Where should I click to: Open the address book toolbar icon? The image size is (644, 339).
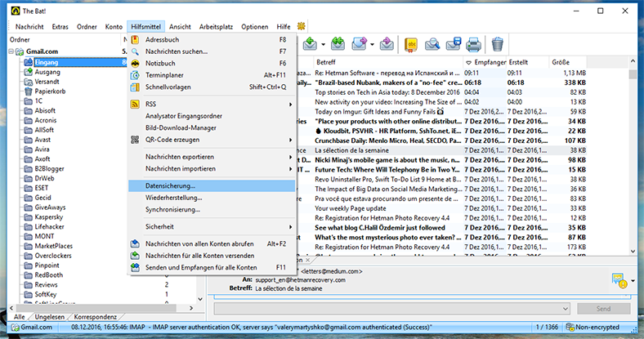(x=411, y=44)
